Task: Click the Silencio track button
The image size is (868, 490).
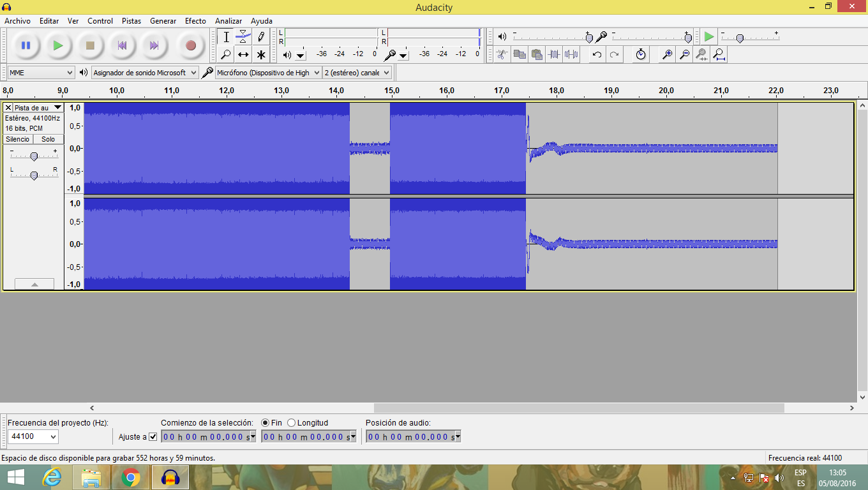Action: [x=18, y=139]
